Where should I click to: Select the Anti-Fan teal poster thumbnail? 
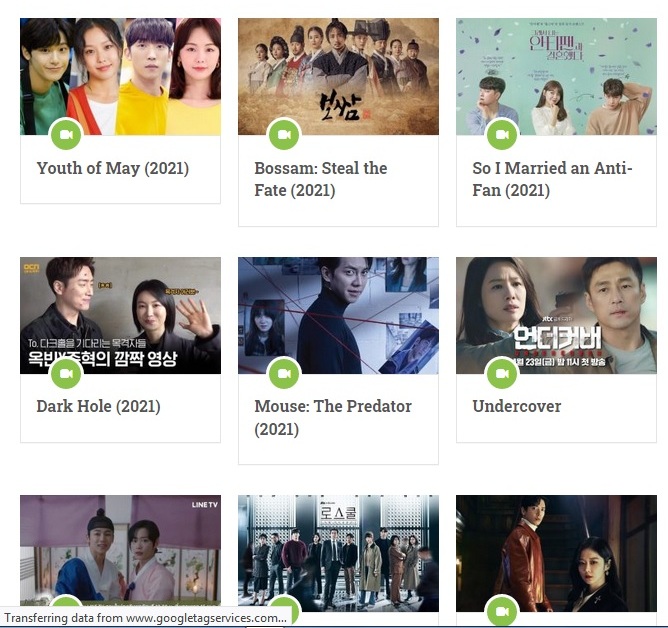tap(556, 77)
